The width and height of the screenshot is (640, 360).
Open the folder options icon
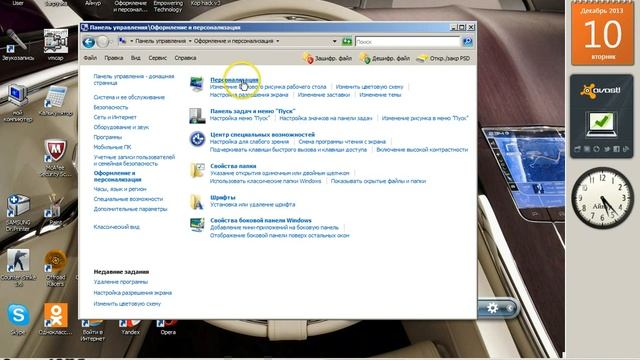coord(197,170)
